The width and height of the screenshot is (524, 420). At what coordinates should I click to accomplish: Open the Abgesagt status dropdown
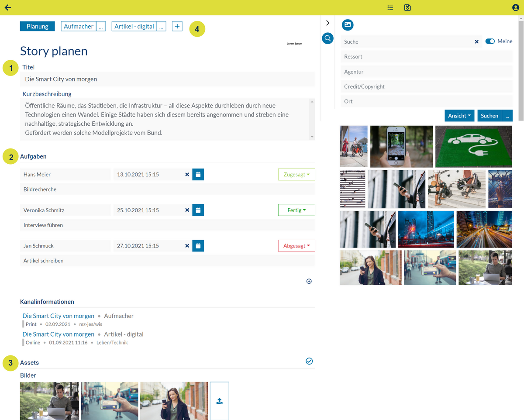point(296,246)
